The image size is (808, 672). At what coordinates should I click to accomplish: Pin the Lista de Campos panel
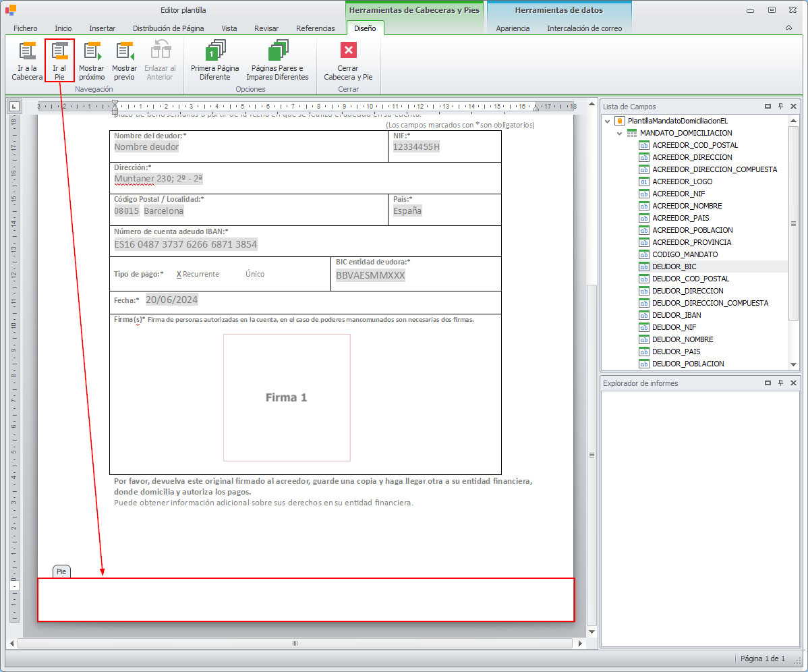[780, 107]
